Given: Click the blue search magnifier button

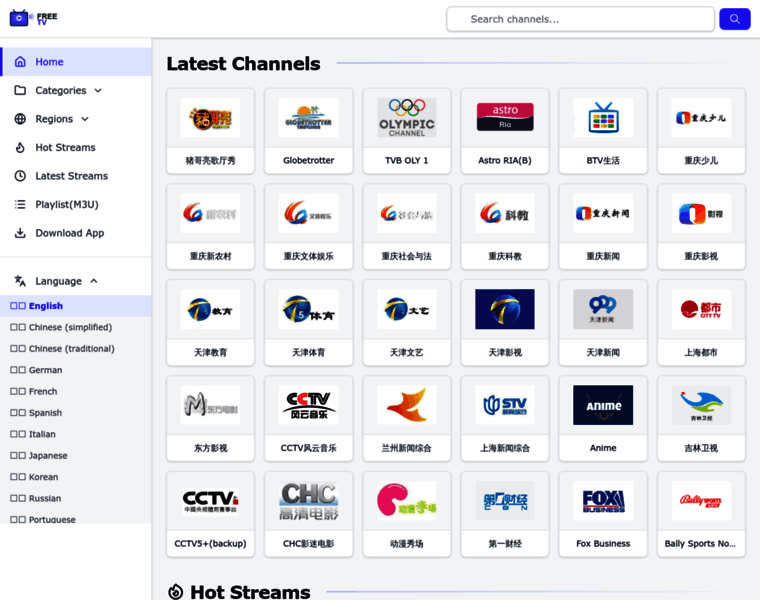Looking at the screenshot, I should [734, 19].
